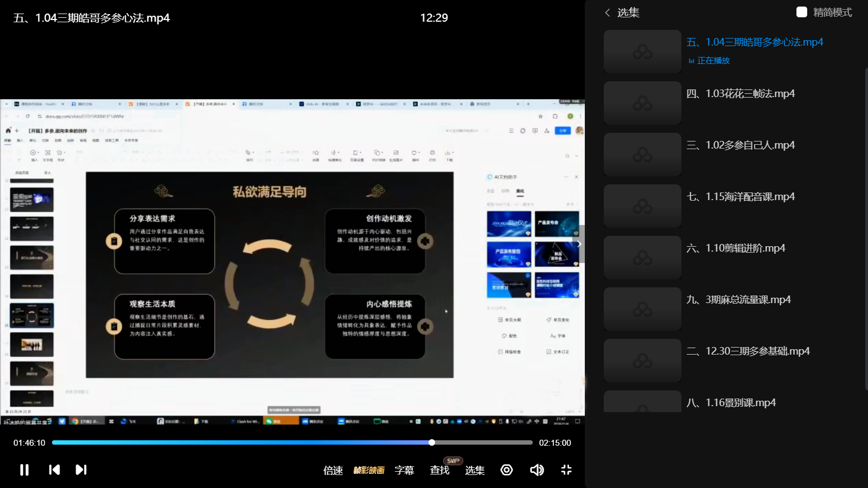Click the circular screenshot record icon
This screenshot has height=488, width=868.
[x=507, y=470]
